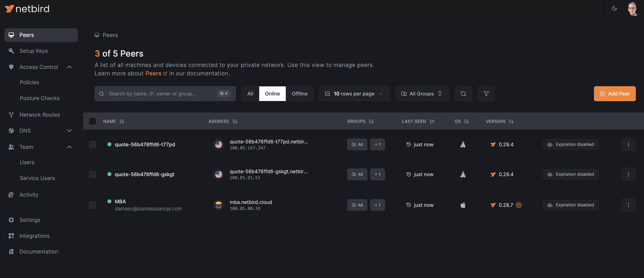
Task: Click the user profile avatar
Action: click(x=633, y=9)
